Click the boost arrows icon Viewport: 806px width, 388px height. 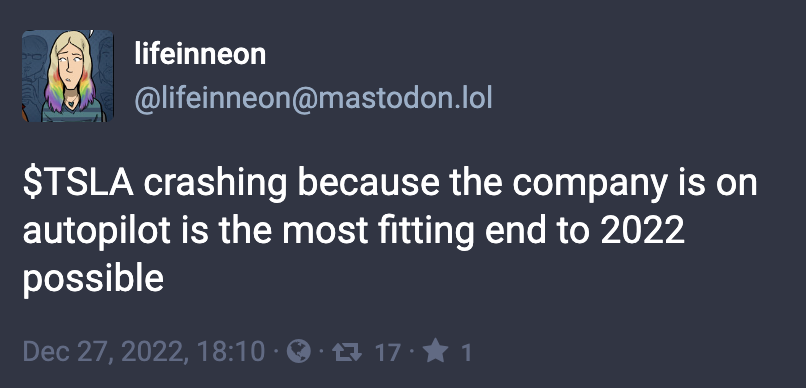(347, 353)
